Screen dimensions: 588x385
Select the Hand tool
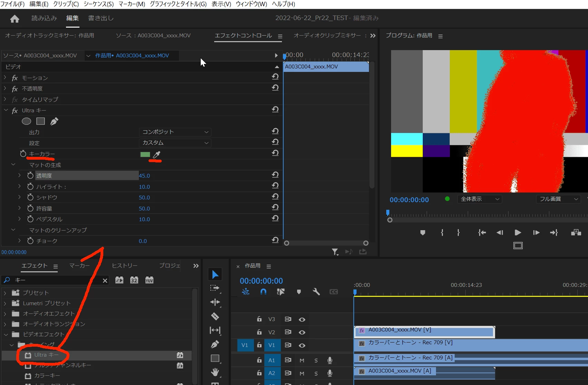pyautogui.click(x=215, y=372)
